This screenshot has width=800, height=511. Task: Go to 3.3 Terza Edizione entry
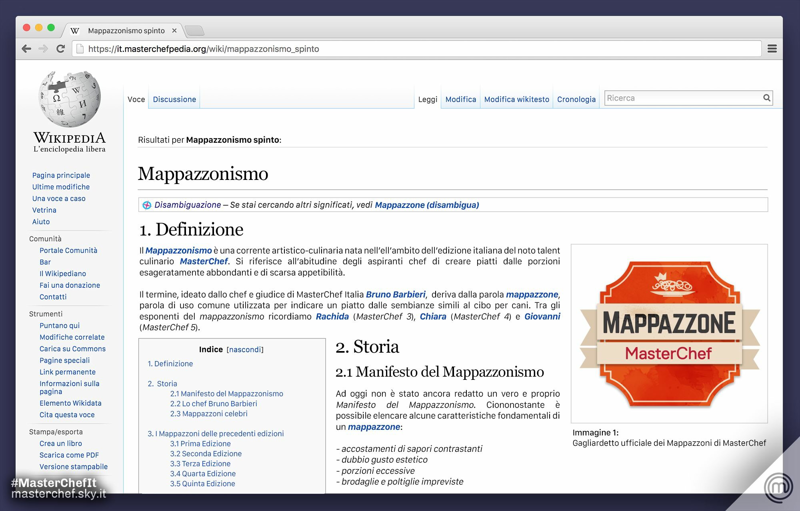[x=201, y=464]
